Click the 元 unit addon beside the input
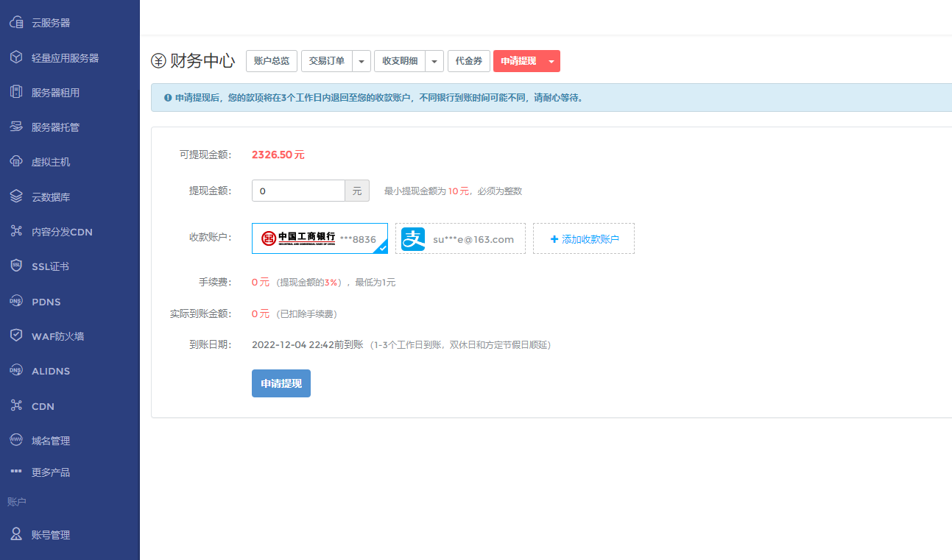 tap(357, 191)
